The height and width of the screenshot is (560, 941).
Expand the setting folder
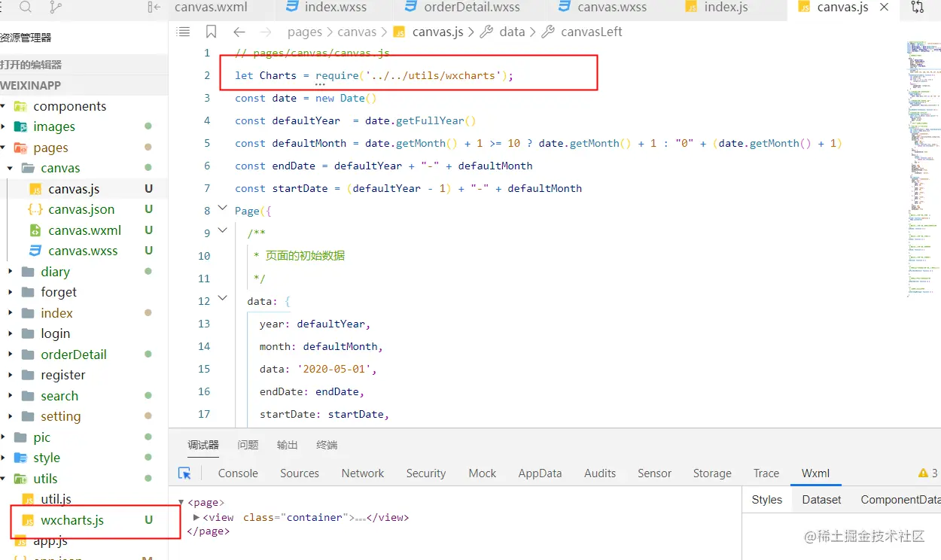tap(11, 416)
